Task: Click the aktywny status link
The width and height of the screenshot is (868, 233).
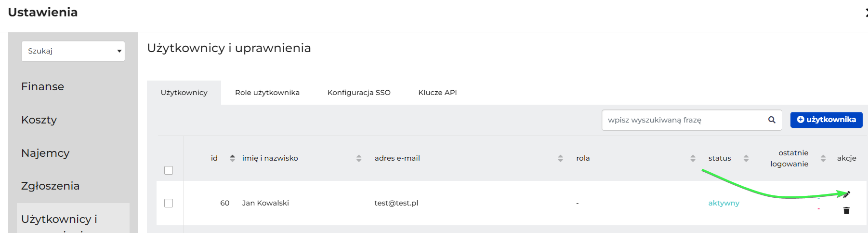Action: pos(723,203)
